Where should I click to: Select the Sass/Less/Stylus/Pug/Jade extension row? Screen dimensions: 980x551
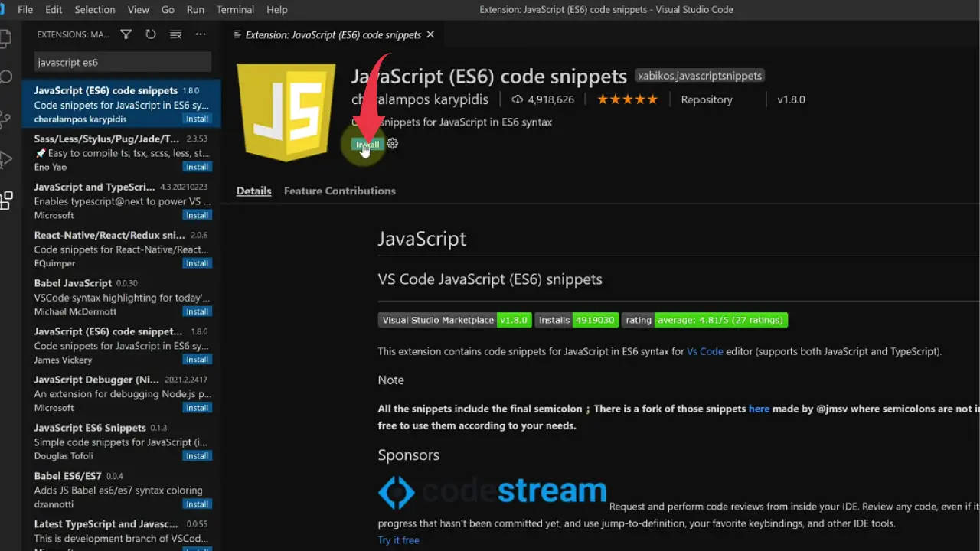122,152
